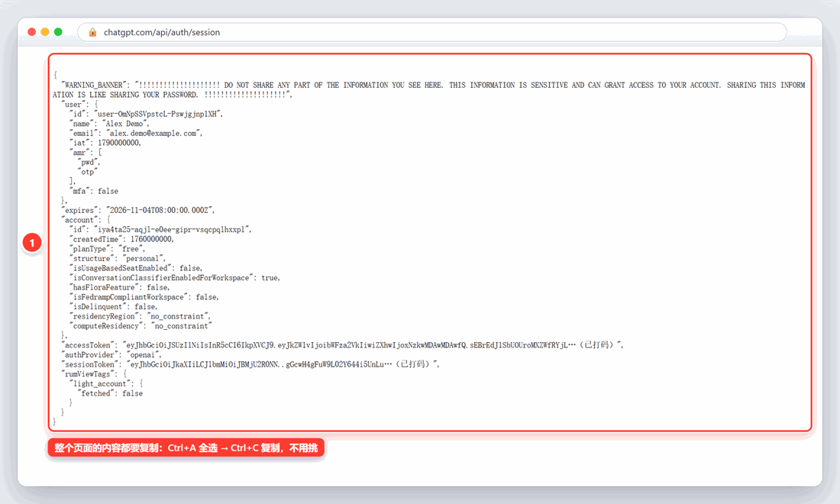This screenshot has height=504, width=840.
Task: Click the "planType": "free" line
Action: [107, 249]
